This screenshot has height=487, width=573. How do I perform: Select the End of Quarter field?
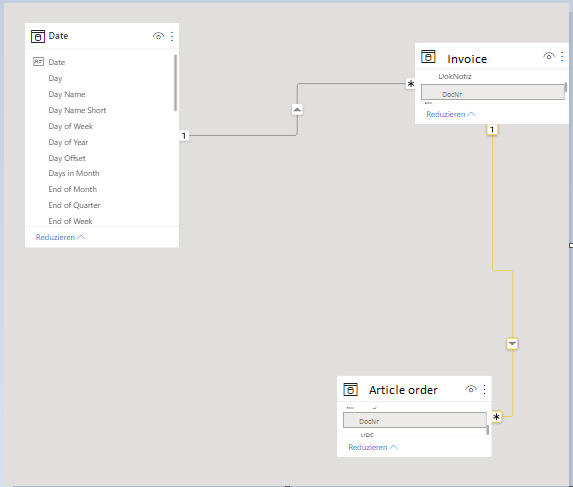pyautogui.click(x=74, y=205)
